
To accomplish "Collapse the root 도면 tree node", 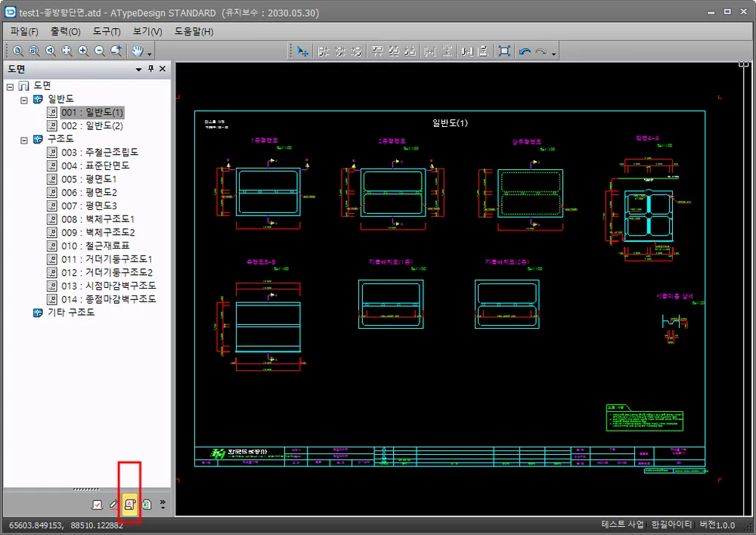I will (10, 87).
